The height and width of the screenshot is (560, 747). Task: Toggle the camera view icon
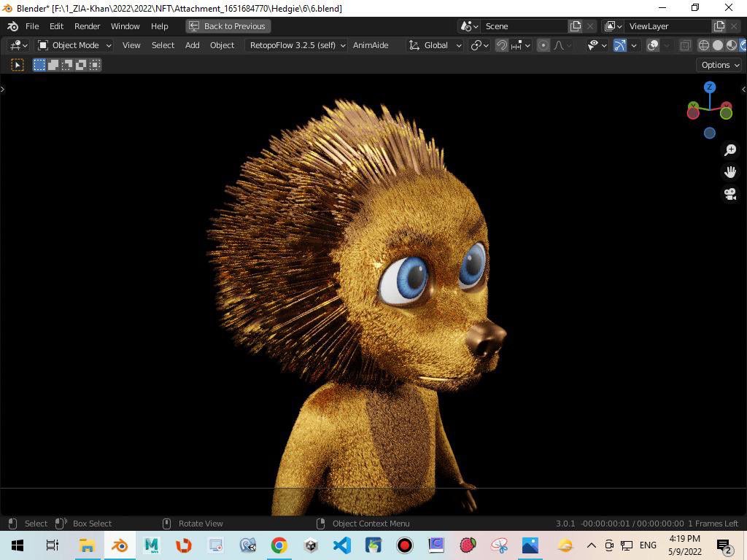pyautogui.click(x=729, y=194)
